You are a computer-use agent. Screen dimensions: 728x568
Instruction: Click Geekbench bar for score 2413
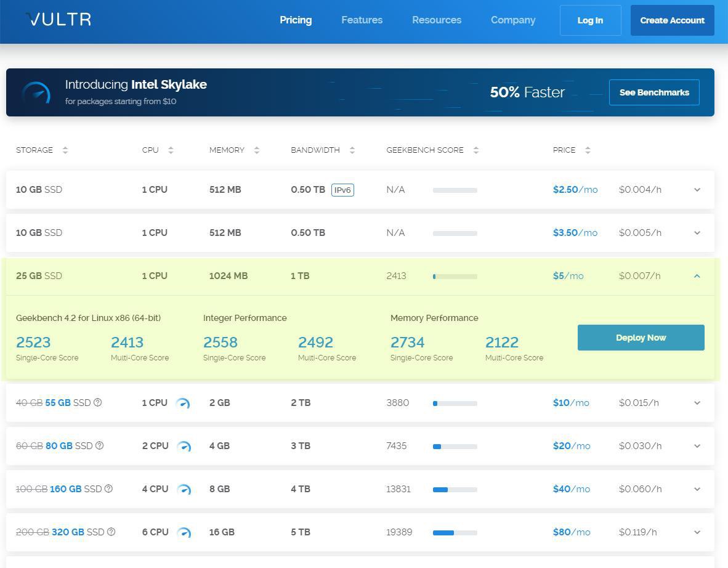coord(455,277)
